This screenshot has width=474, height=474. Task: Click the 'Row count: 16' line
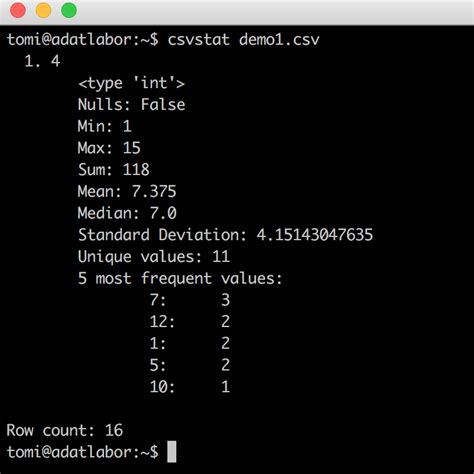point(65,430)
